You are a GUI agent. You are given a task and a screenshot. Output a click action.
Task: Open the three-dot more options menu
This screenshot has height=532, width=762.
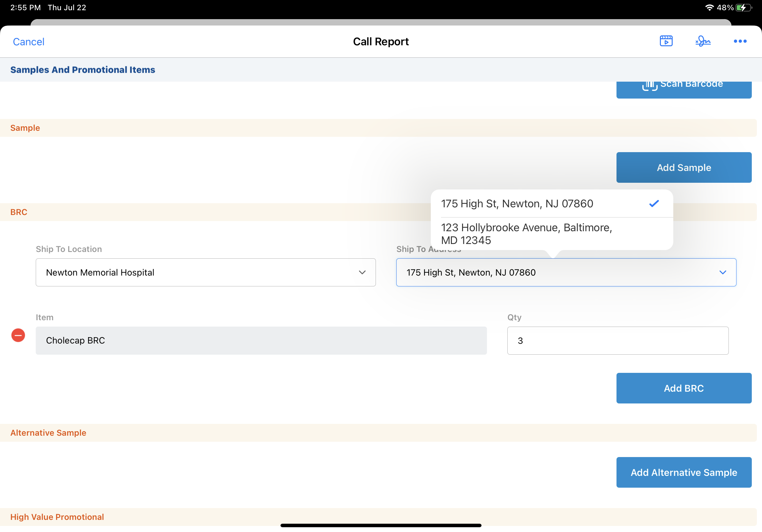point(740,41)
